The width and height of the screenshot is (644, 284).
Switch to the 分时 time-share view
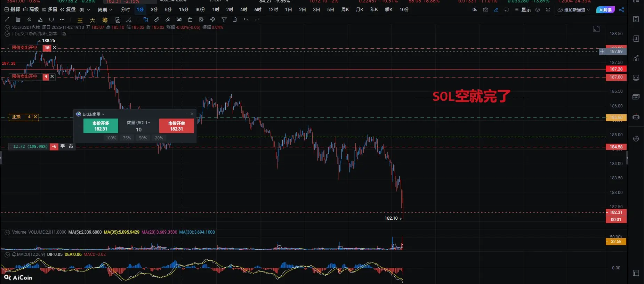tap(125, 10)
